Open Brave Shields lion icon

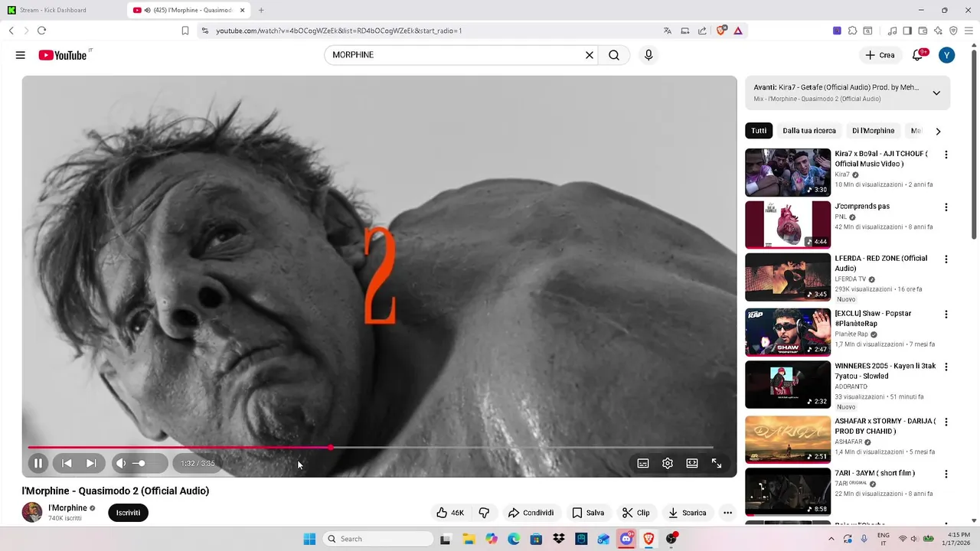click(x=721, y=31)
